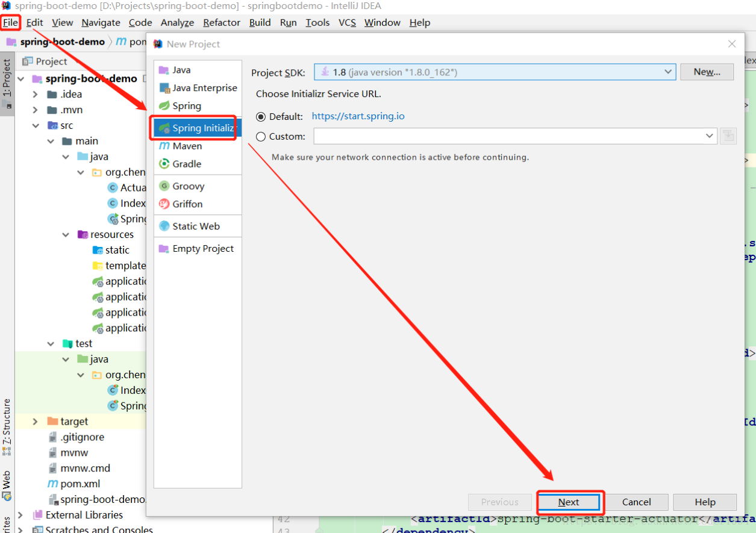756x533 pixels.
Task: Click the New... SDK button
Action: tap(707, 72)
